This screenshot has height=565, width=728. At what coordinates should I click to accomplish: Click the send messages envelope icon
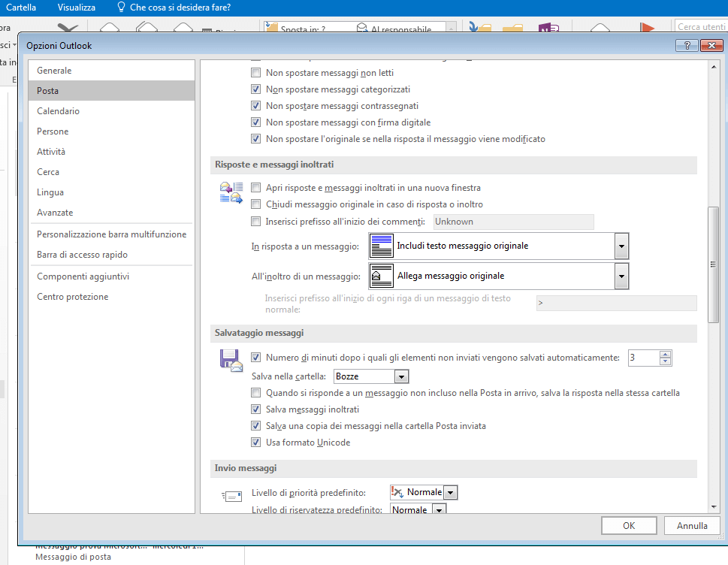(x=231, y=496)
